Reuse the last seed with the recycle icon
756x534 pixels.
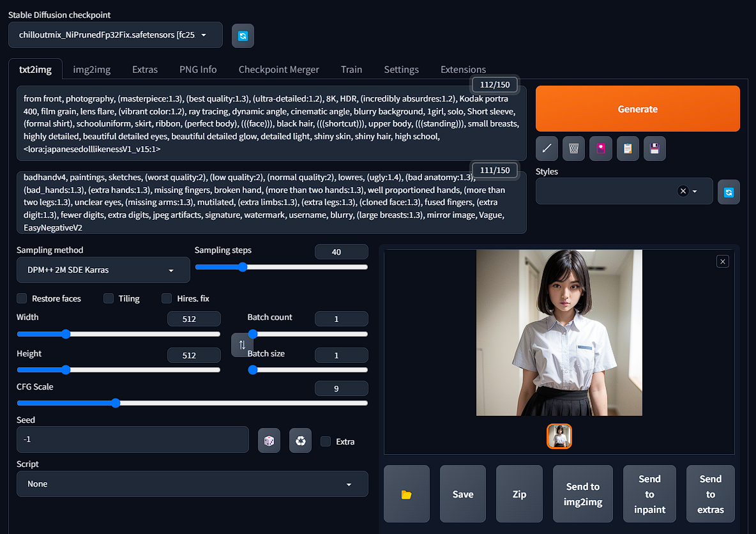click(300, 441)
